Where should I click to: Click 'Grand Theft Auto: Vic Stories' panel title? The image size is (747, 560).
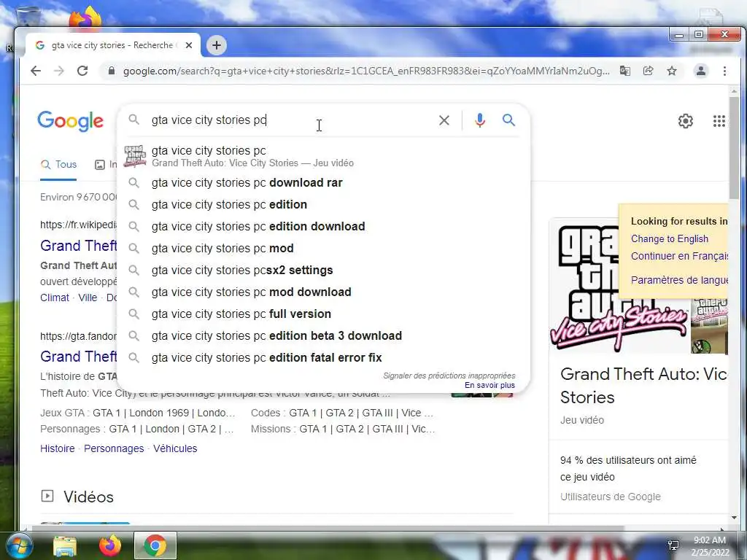[643, 386]
